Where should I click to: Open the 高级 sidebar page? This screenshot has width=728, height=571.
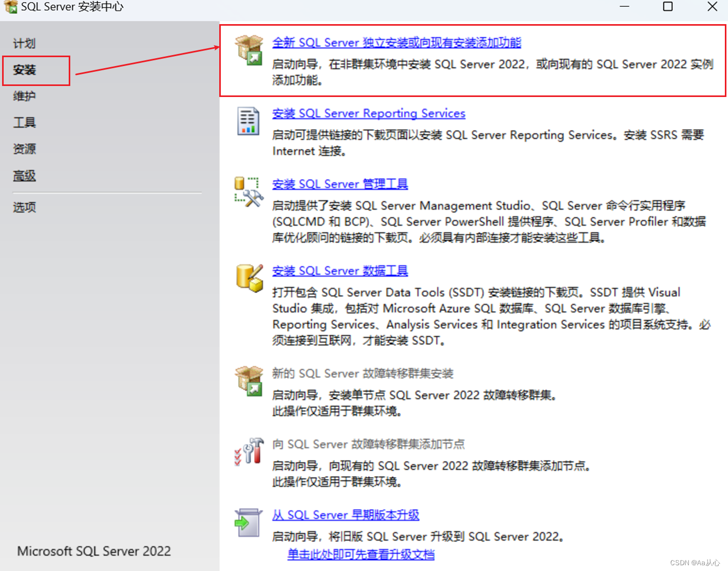click(24, 176)
